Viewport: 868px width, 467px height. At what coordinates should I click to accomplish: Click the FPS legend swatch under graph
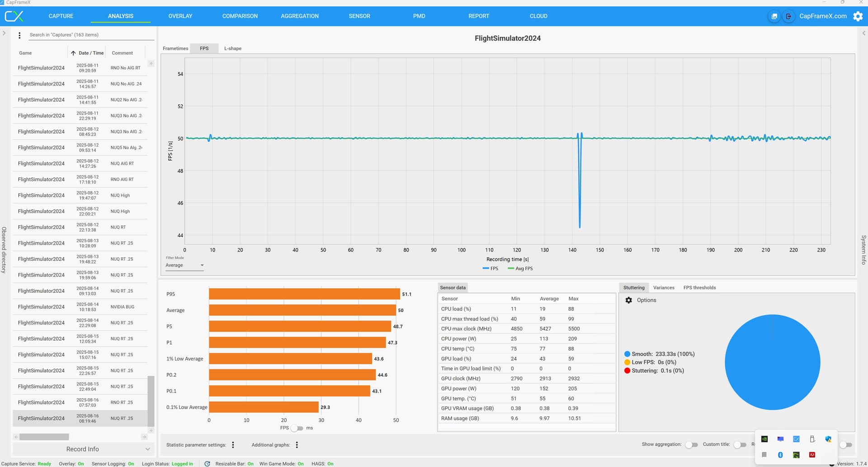pyautogui.click(x=486, y=269)
